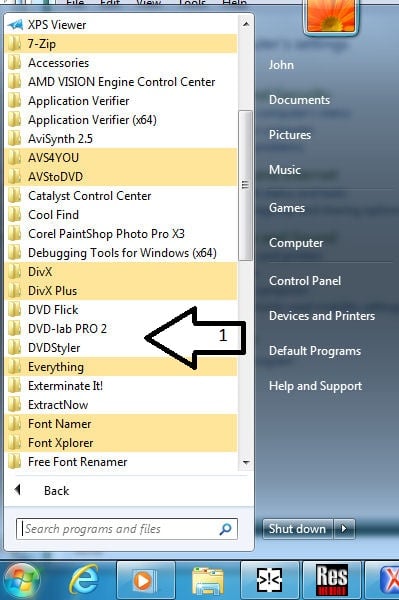Viewport: 399px width, 600px height.
Task: Open the DVD Flick folder
Action: pos(122,310)
